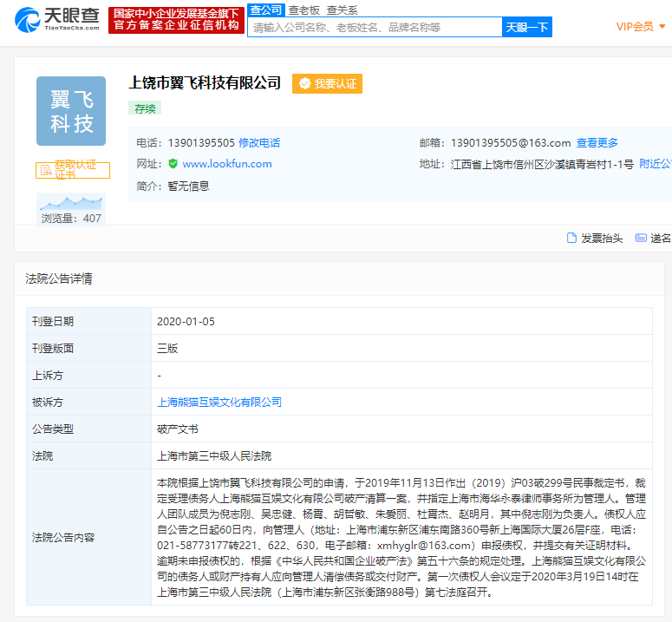Click the 获取认证证书 badge button
Image resolution: width=672 pixels, height=622 pixels.
point(73,170)
